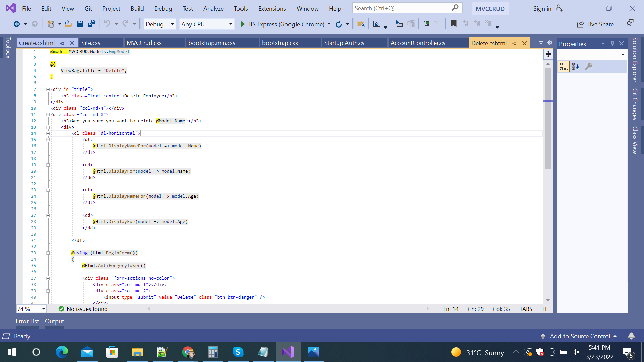This screenshot has width=644, height=362.
Task: Click the Save All toolbar icon
Action: [x=91, y=24]
